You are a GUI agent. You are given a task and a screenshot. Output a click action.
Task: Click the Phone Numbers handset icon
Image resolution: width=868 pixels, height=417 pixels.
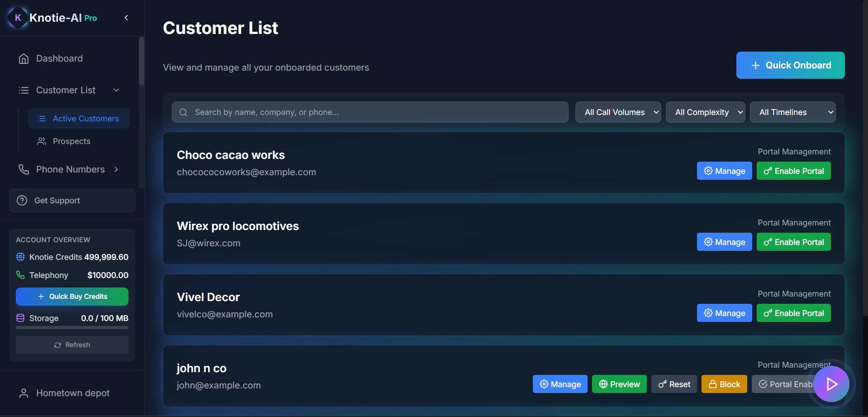[x=24, y=169]
